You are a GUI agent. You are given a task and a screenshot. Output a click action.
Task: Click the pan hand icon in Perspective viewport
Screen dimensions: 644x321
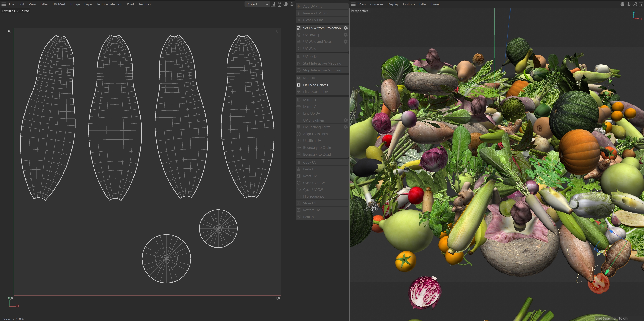click(x=622, y=4)
